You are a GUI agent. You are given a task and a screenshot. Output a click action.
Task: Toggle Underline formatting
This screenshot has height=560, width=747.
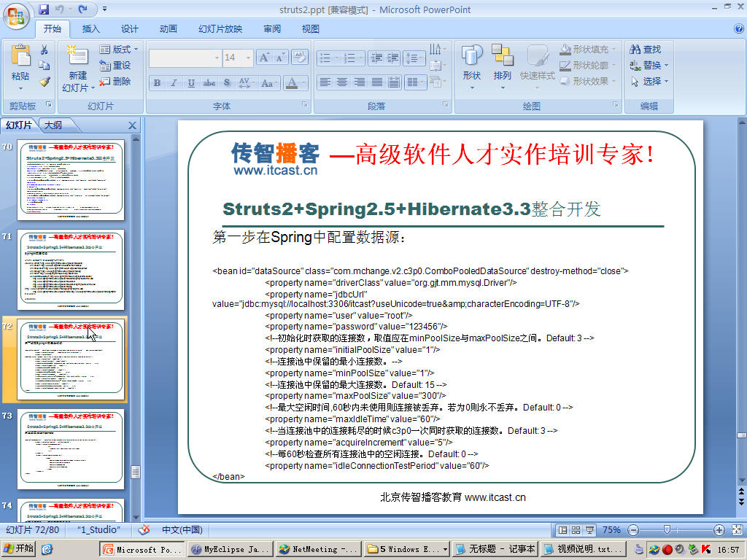coord(191,83)
